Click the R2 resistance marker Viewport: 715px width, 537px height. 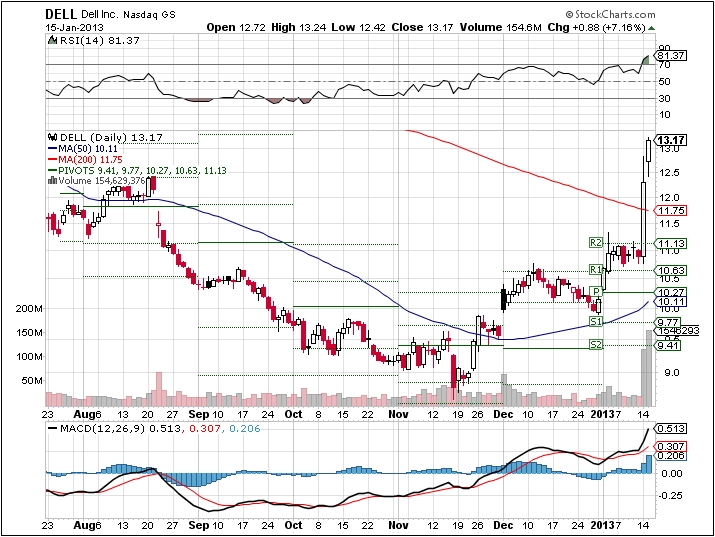pos(596,243)
